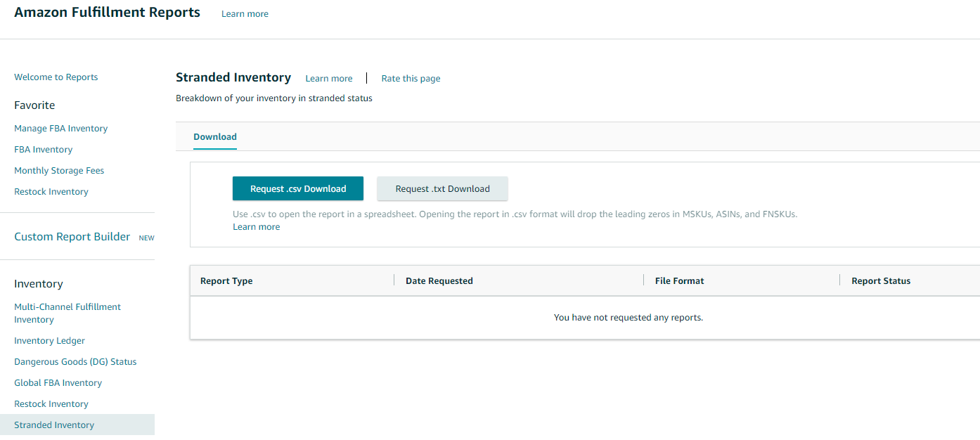Open Custom Report Builder

point(72,237)
